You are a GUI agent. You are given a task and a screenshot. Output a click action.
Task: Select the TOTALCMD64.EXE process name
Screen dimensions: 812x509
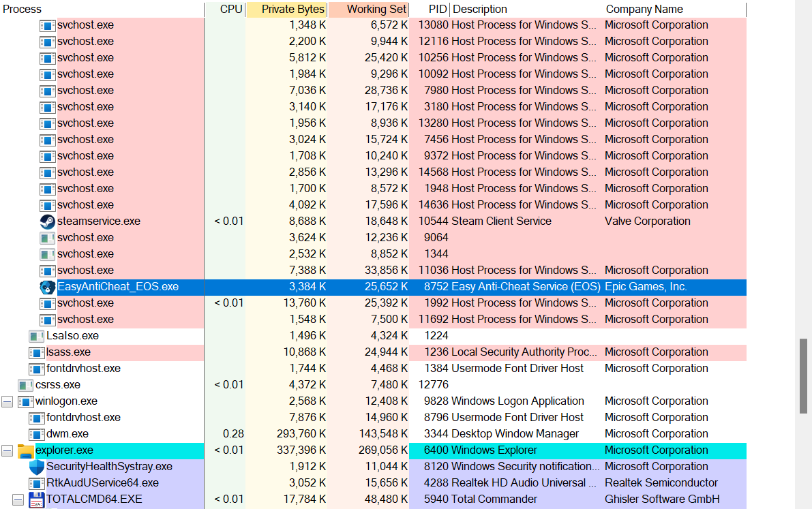tap(94, 499)
